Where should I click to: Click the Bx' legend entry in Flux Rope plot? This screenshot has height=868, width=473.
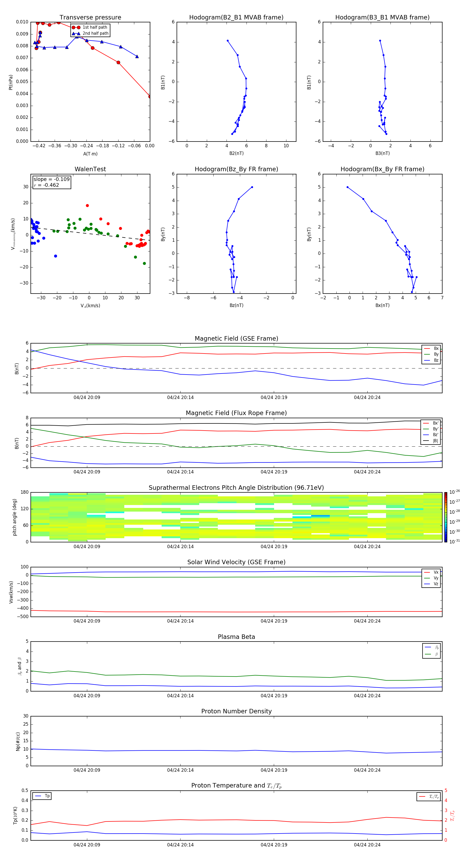(x=431, y=423)
